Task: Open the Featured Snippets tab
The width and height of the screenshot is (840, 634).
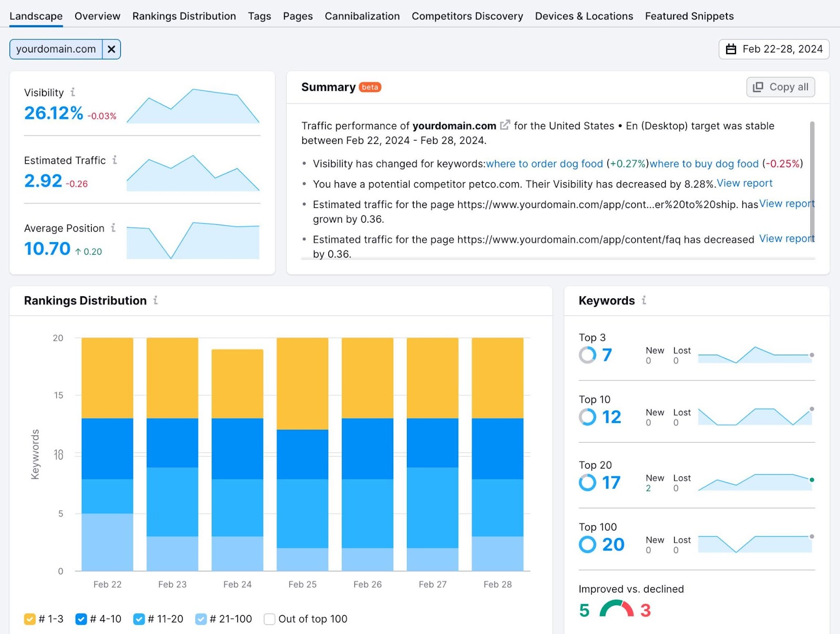Action: coord(689,16)
